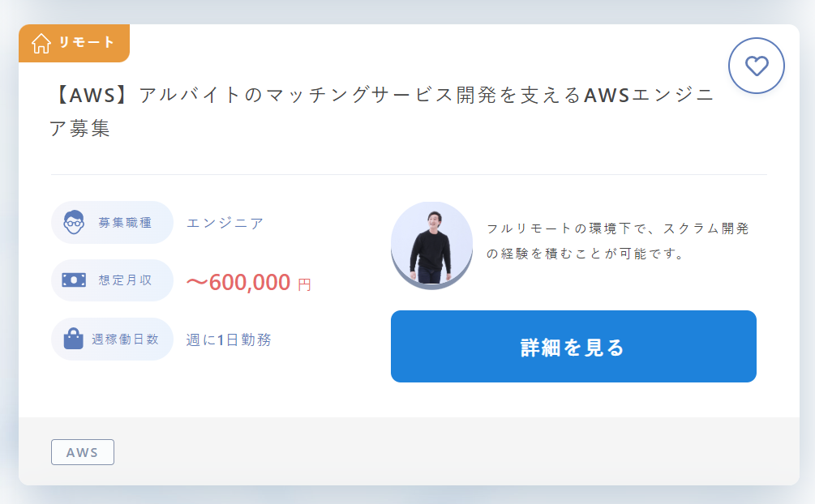The width and height of the screenshot is (815, 504).
Task: Click the house icon in remote badge
Action: pyautogui.click(x=41, y=43)
